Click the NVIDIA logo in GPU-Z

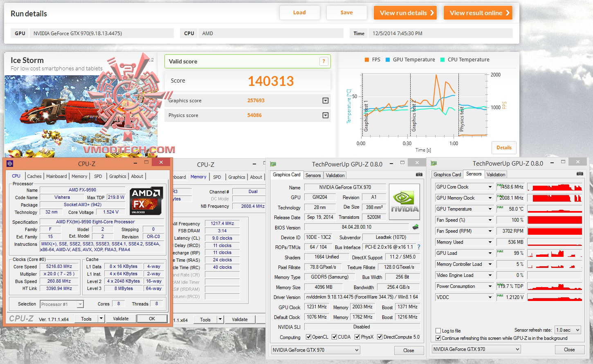(404, 201)
